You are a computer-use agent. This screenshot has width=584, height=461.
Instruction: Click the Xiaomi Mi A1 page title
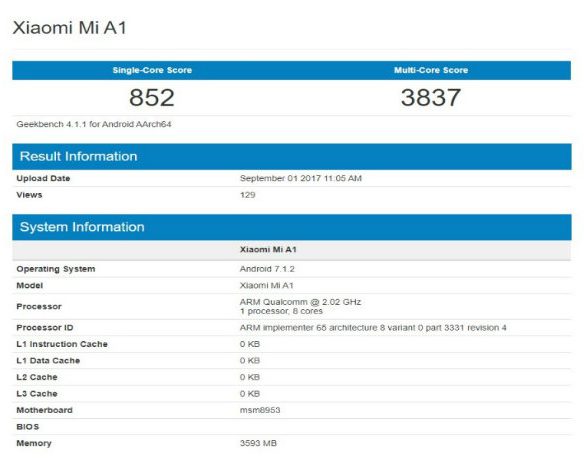tap(70, 28)
